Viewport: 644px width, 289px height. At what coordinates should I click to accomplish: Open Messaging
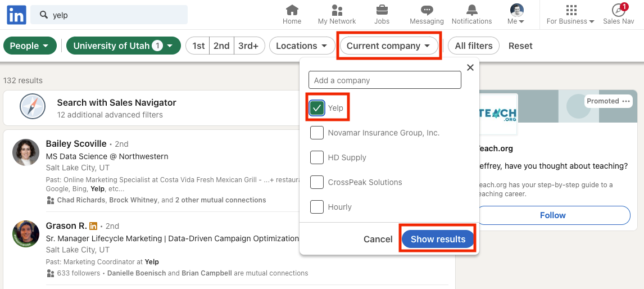427,15
